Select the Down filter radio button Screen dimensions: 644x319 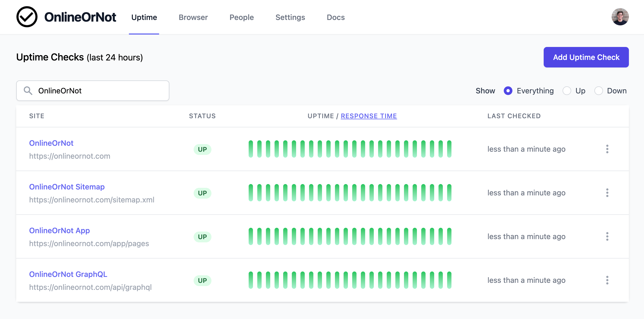click(599, 91)
